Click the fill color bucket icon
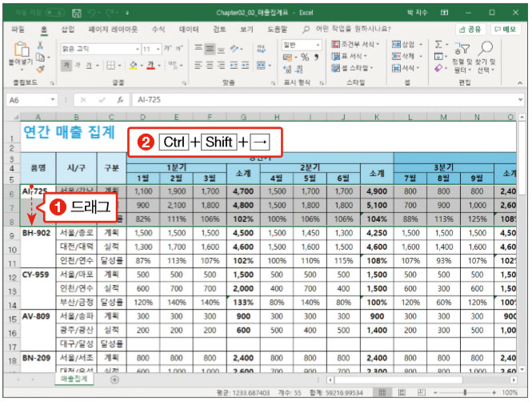This screenshot has height=402, width=532. coord(134,65)
